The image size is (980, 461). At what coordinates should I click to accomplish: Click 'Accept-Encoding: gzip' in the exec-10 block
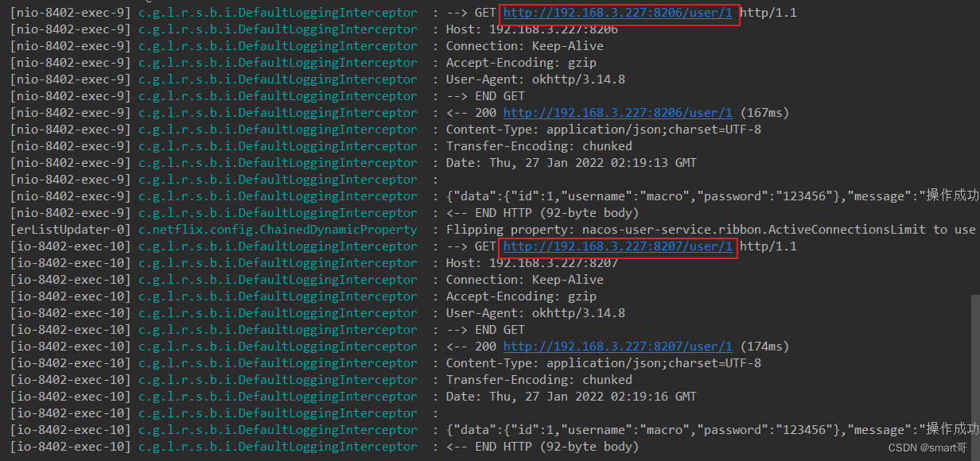click(x=521, y=296)
